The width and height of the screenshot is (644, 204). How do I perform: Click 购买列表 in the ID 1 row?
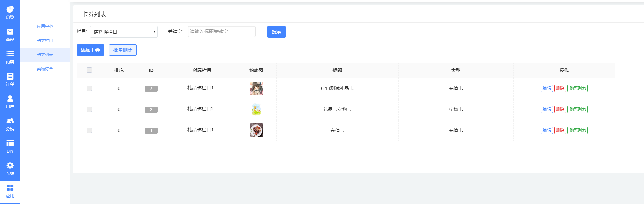point(578,130)
